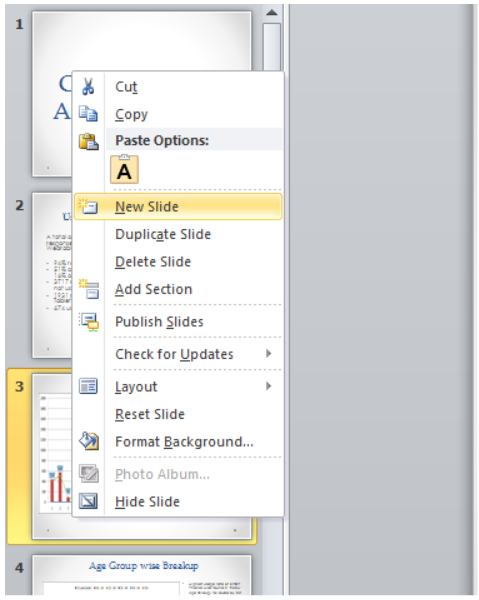Viewport: 479px width, 600px height.
Task: Click the Publish Slides icon
Action: (89, 322)
